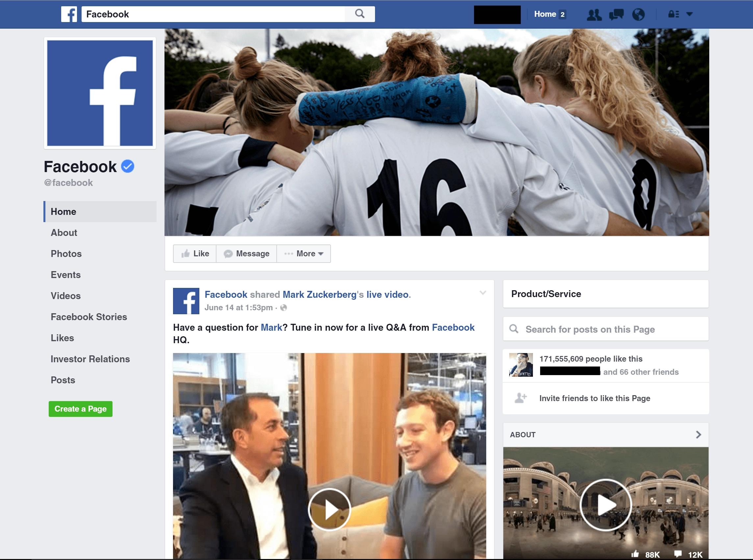Click the 12K comments icon
The height and width of the screenshot is (560, 753).
tap(678, 554)
